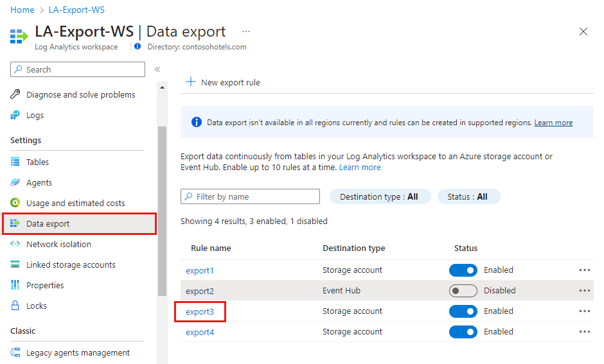Select the Agents icon
Viewport: 604px width, 364px height.
coord(15,183)
